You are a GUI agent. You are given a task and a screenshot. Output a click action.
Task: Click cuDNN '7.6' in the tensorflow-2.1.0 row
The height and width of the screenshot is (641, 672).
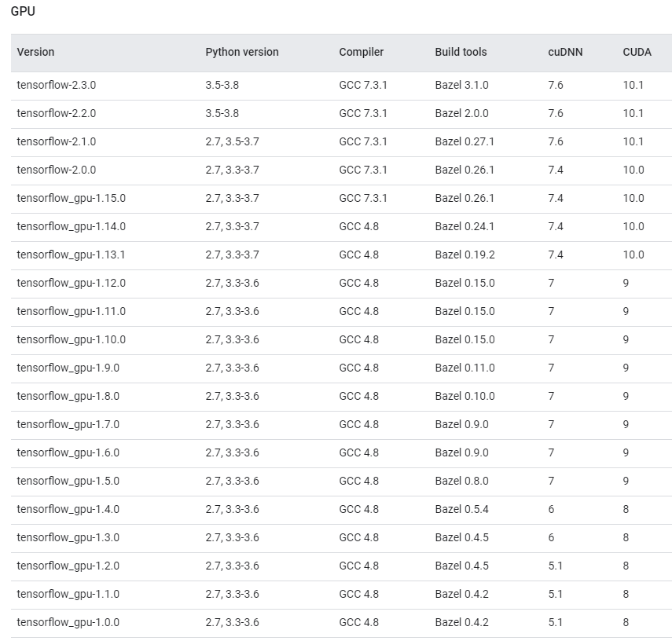[556, 141]
